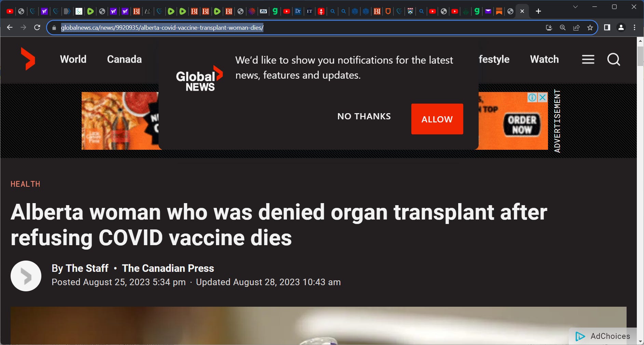This screenshot has width=644, height=345.
Task: Select the Watch navigation item
Action: coord(544,59)
